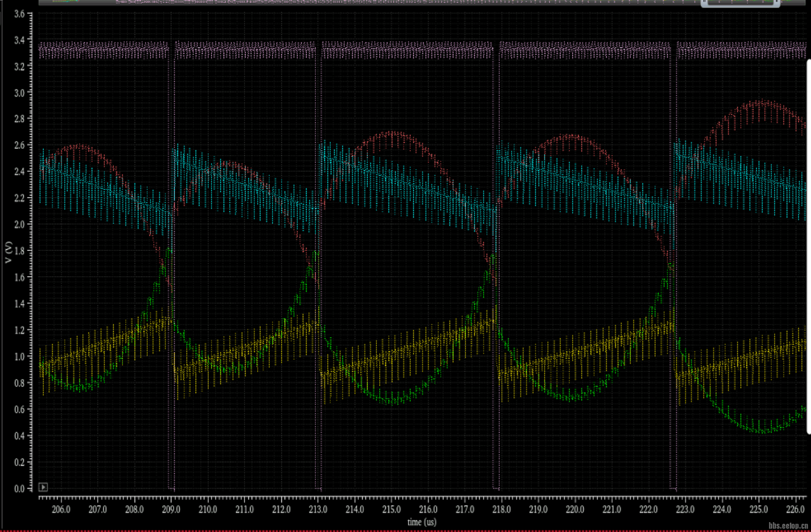Click the 3.6 label on voltage axis
This screenshot has width=811, height=532.
[x=19, y=14]
